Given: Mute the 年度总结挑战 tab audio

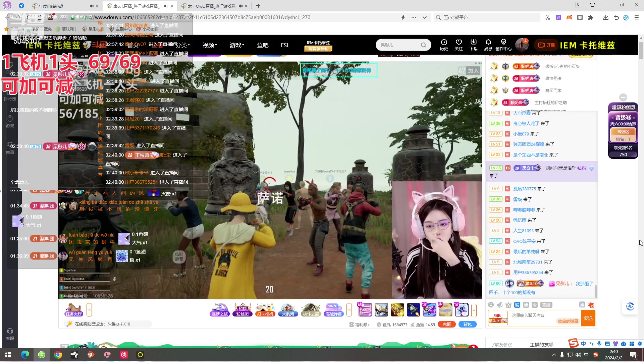Looking at the screenshot, I should [92, 6].
